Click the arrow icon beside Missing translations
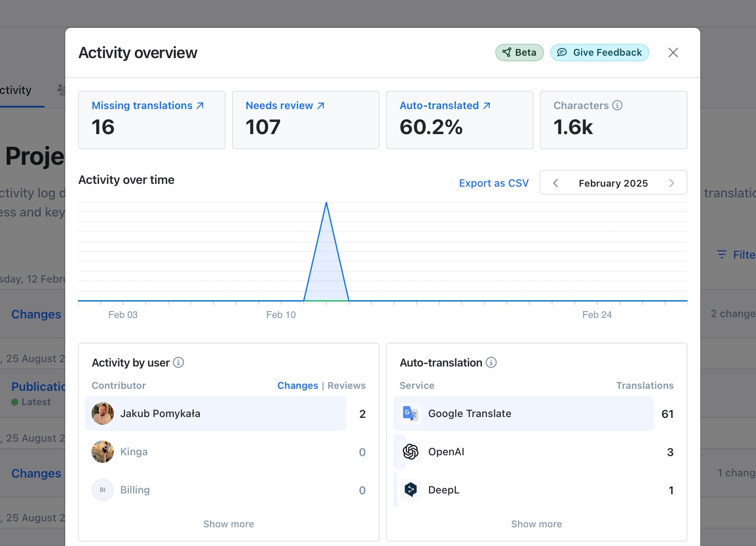The height and width of the screenshot is (546, 756). click(200, 105)
